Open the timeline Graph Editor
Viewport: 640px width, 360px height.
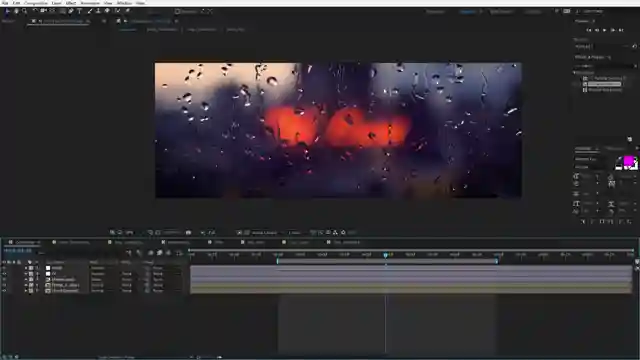click(x=179, y=253)
